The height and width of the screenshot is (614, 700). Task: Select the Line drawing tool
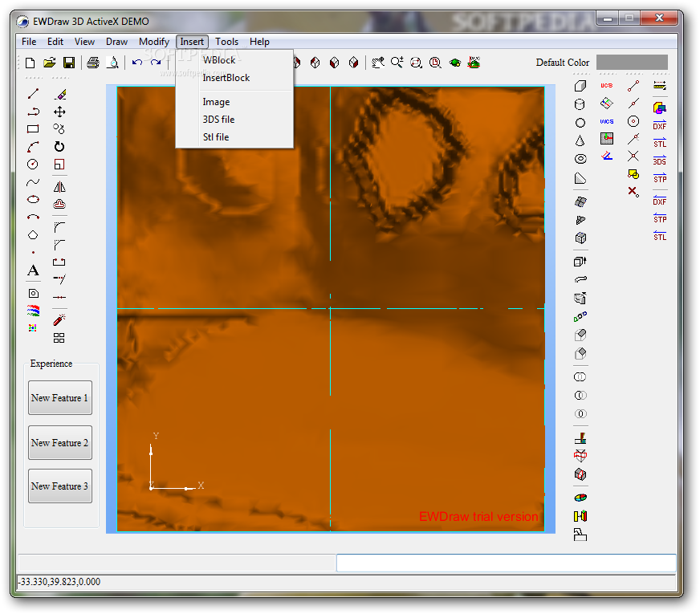(x=33, y=94)
